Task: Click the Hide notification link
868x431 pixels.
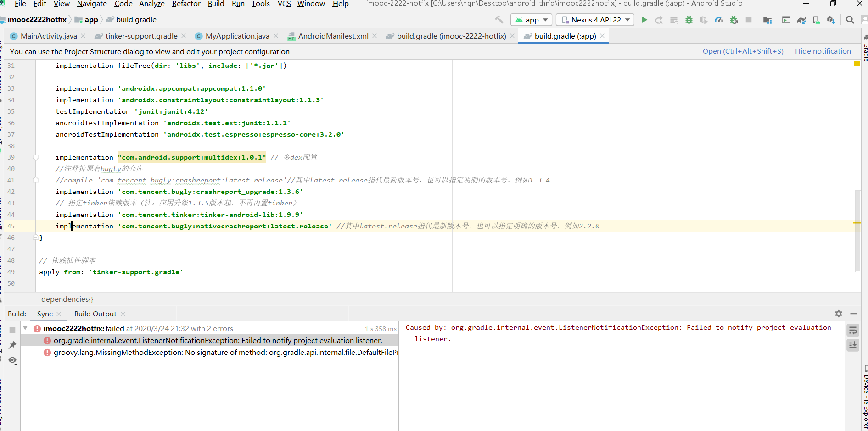Action: tap(823, 51)
